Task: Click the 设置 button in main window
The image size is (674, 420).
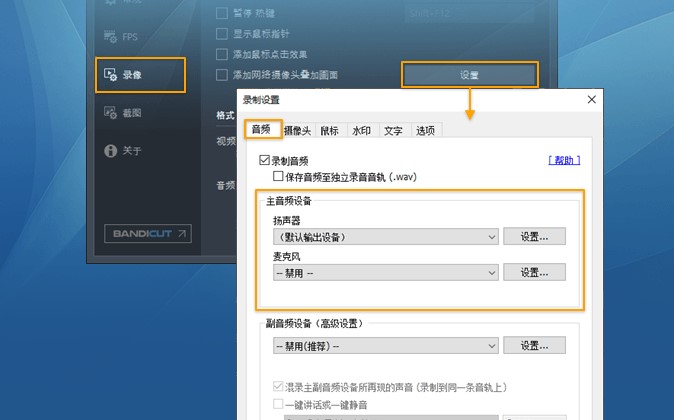Action: coord(469,75)
